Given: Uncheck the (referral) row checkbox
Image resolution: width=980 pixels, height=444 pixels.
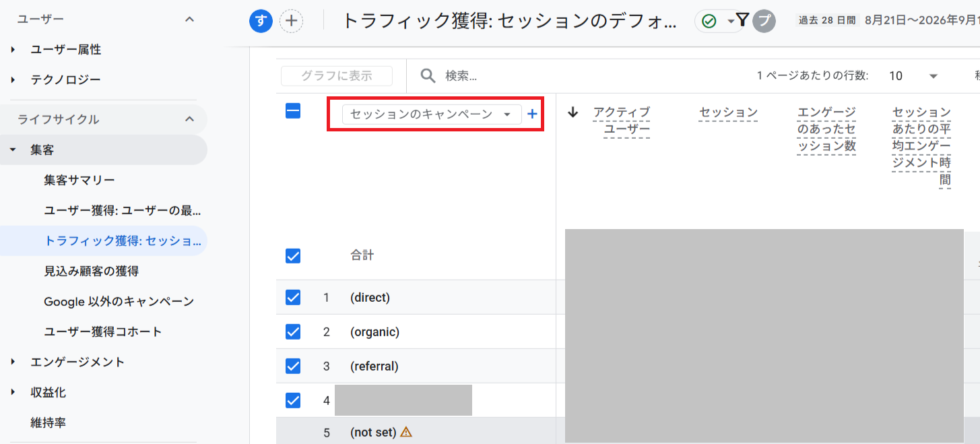Looking at the screenshot, I should coord(293,366).
